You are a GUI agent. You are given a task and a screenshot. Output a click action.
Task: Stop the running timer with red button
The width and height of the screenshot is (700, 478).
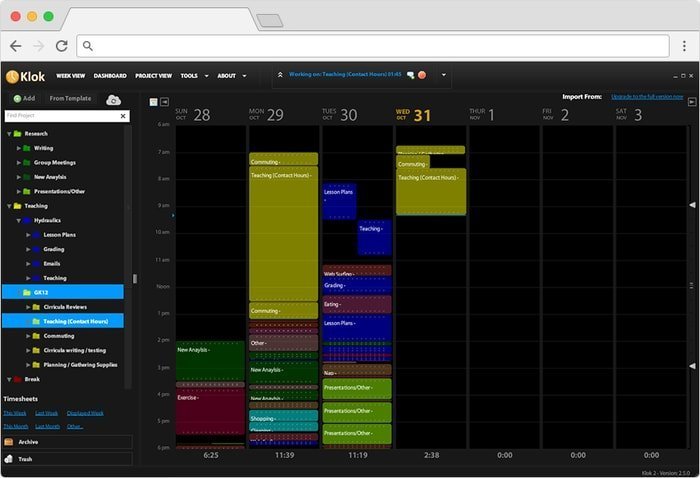click(x=422, y=75)
